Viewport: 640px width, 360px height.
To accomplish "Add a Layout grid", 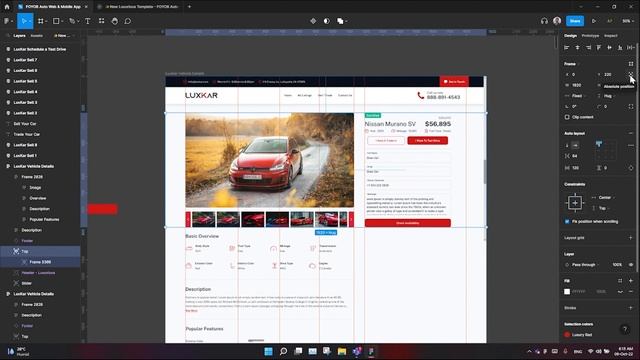I will [631, 238].
